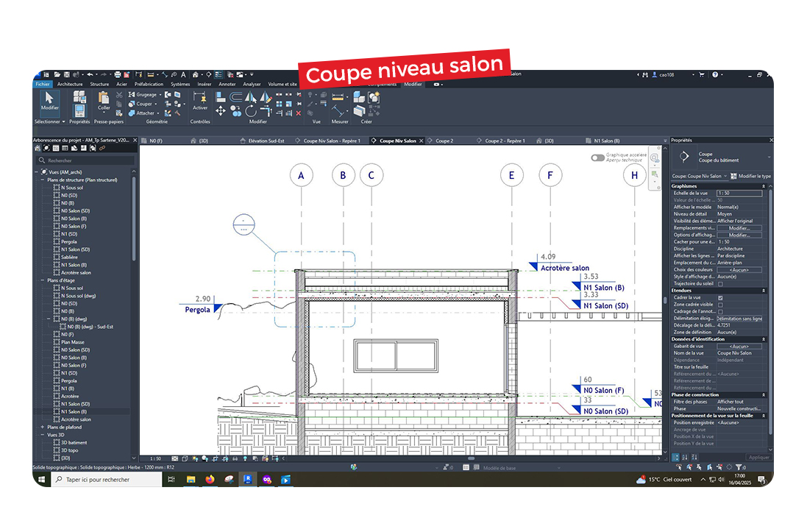Viewport: 807px width, 532px height.
Task: Open Firefox from the Windows taskbar
Action: pos(210,480)
